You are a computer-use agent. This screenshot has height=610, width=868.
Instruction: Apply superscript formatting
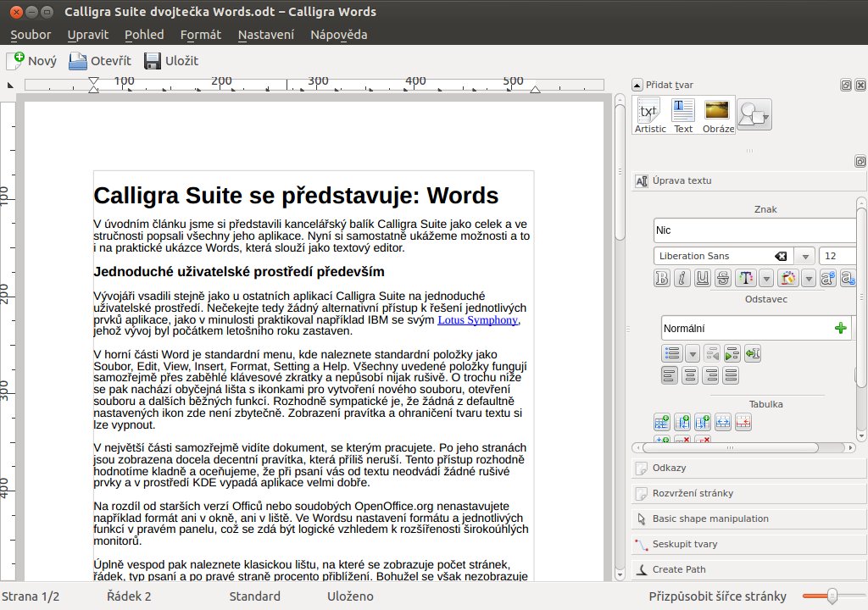827,278
